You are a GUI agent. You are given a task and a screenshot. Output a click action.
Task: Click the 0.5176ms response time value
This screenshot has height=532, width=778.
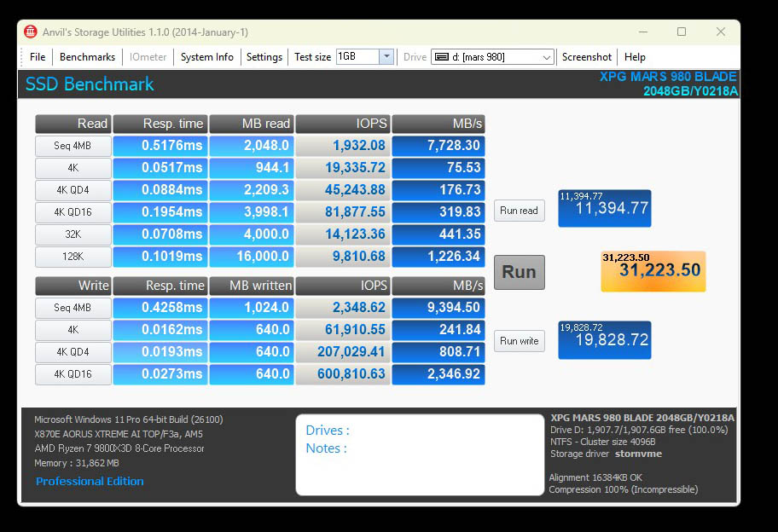tap(160, 146)
